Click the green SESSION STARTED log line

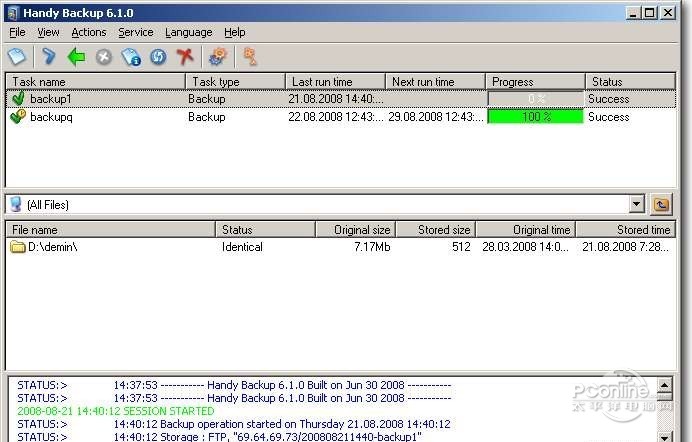click(116, 411)
